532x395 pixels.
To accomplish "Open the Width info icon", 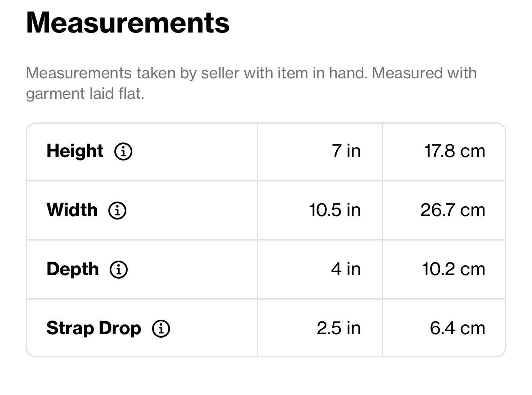I will click(x=117, y=211).
